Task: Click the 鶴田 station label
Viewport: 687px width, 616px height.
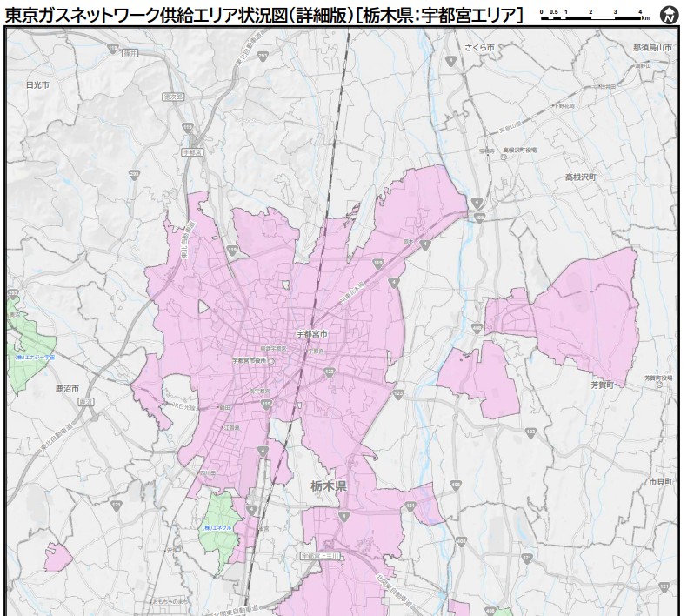Action: click(224, 407)
